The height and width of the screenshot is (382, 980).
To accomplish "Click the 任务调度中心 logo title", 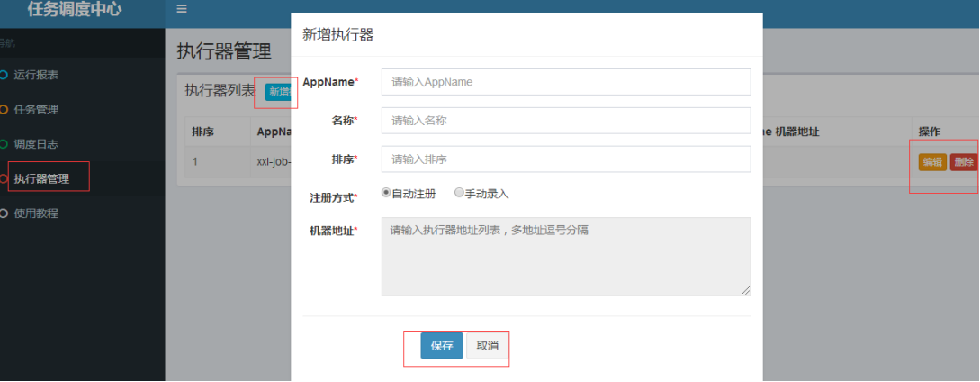I will 75,10.
